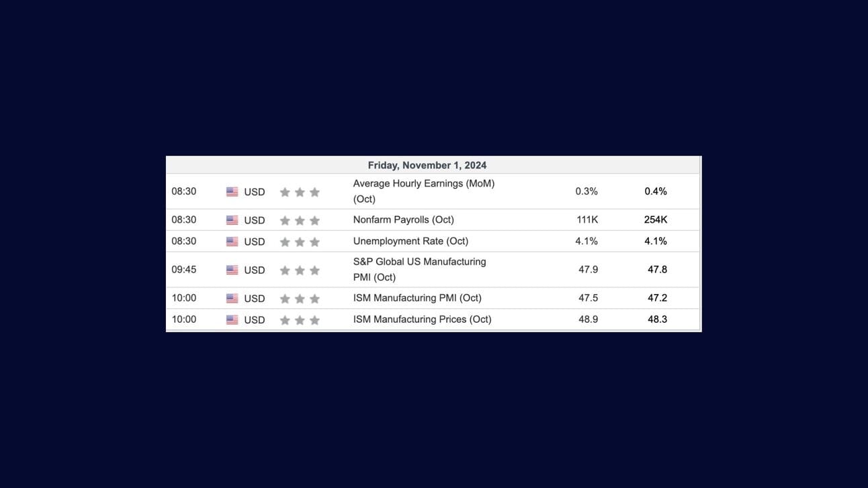This screenshot has height=488, width=868.
Task: Click importance stars for Average Hourly Earnings
Action: click(x=300, y=192)
